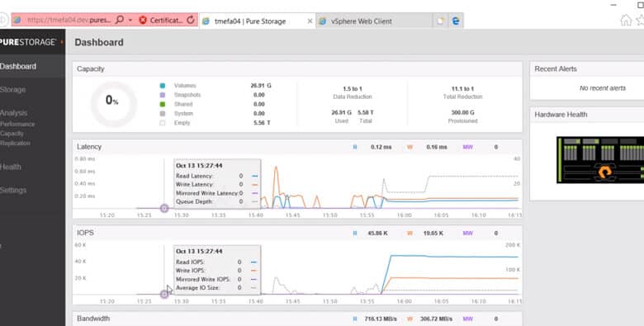Click the IOPS chart time marker circle
The width and height of the screenshot is (644, 326).
click(164, 294)
